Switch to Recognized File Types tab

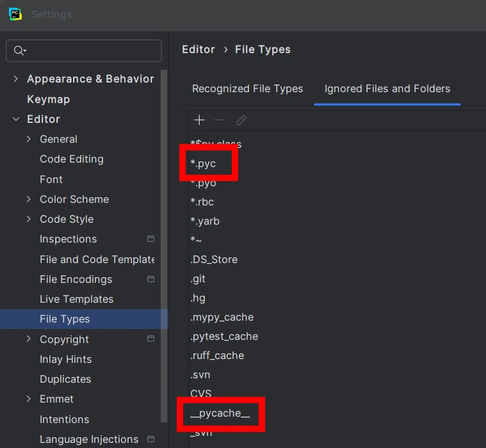pos(247,89)
